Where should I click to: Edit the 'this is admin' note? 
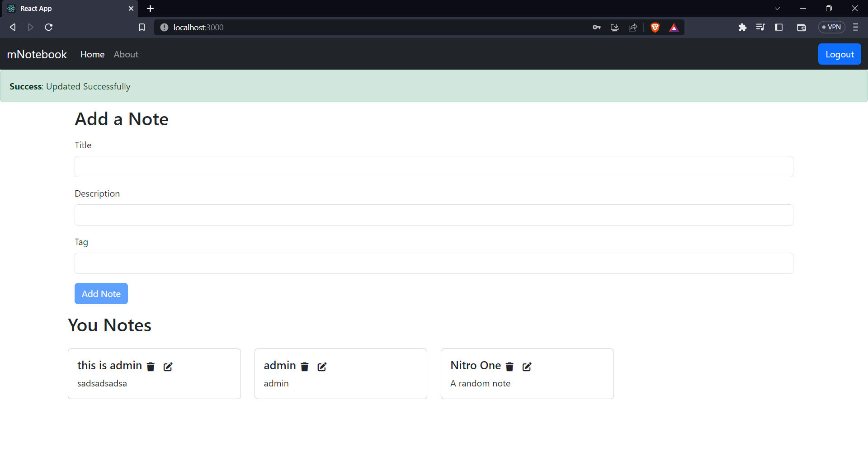[x=168, y=367]
